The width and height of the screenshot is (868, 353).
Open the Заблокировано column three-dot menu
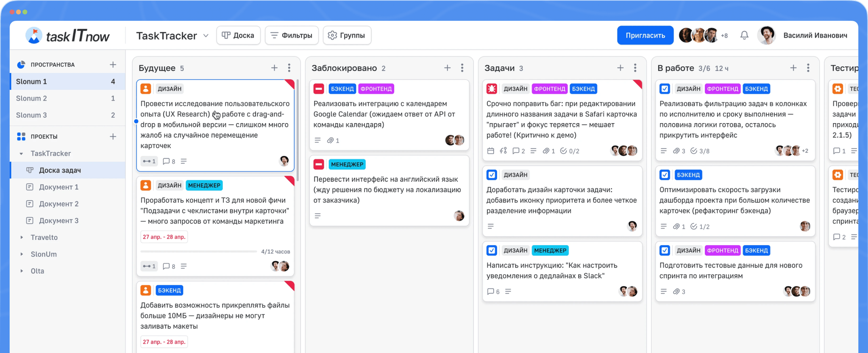click(x=462, y=68)
